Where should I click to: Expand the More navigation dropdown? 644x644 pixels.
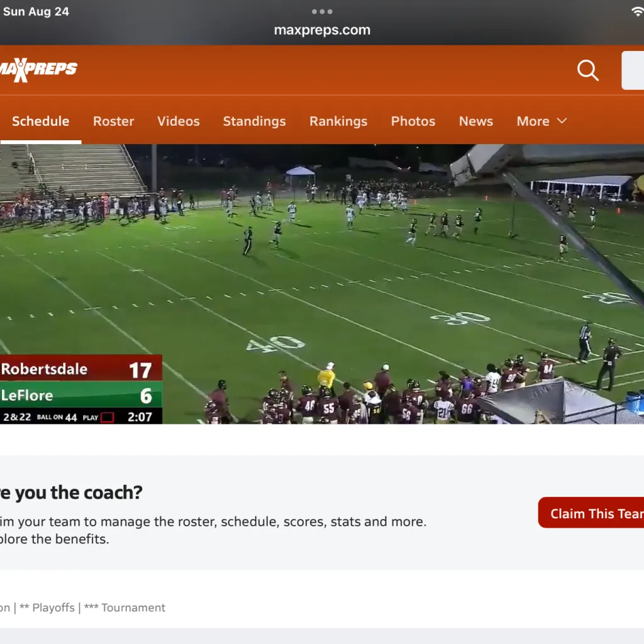(541, 121)
